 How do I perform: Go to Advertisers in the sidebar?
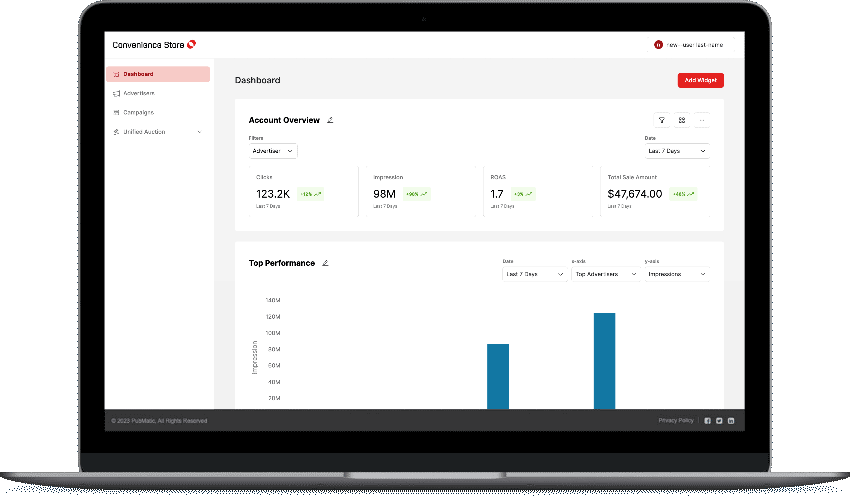[x=138, y=93]
